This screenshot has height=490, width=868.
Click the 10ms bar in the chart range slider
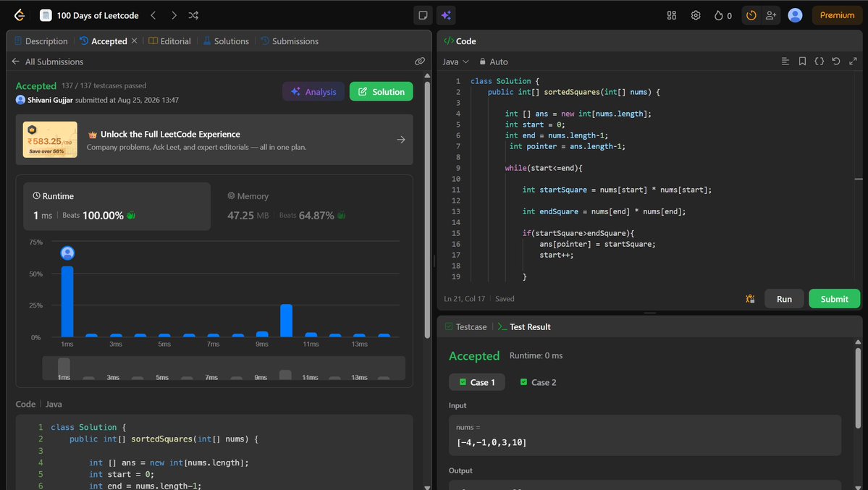point(285,375)
